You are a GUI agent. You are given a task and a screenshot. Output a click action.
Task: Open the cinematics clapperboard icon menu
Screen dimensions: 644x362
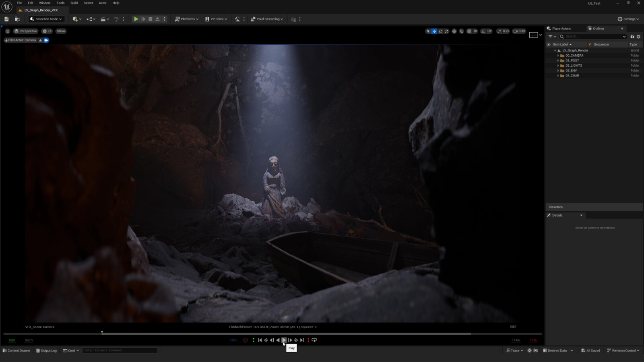(x=105, y=19)
